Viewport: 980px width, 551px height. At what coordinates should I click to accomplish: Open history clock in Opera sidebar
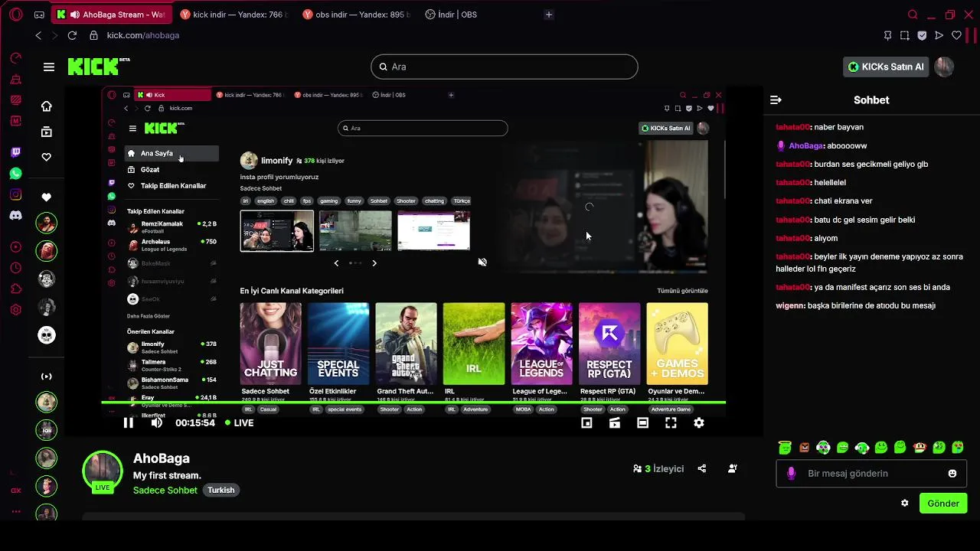coord(15,268)
